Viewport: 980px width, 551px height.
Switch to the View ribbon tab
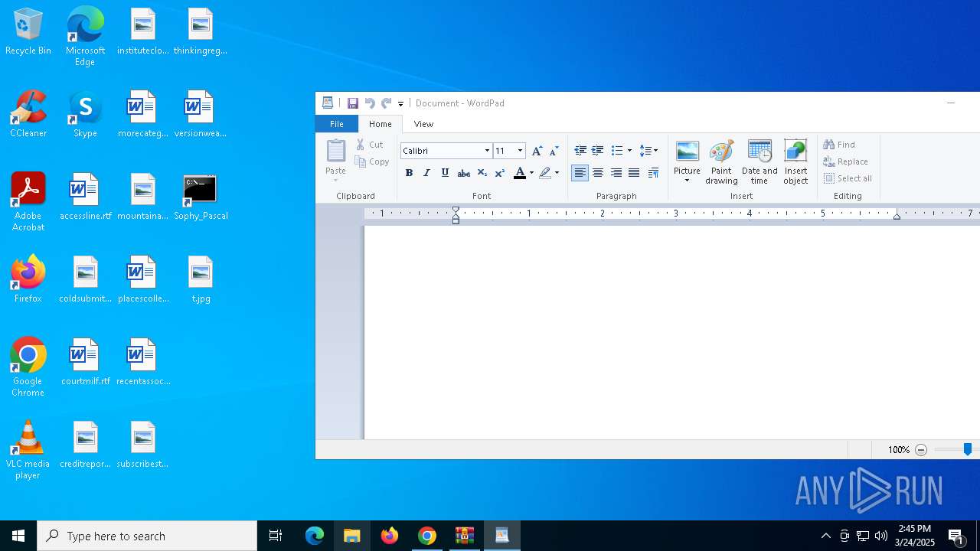point(423,124)
